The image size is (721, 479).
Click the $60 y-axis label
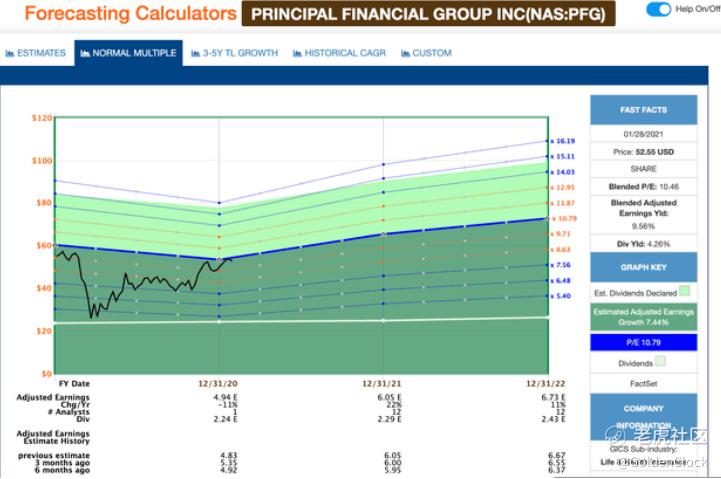click(x=44, y=245)
